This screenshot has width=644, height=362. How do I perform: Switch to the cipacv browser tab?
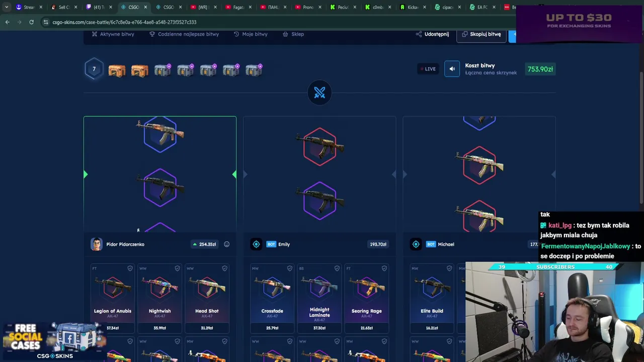pyautogui.click(x=447, y=7)
